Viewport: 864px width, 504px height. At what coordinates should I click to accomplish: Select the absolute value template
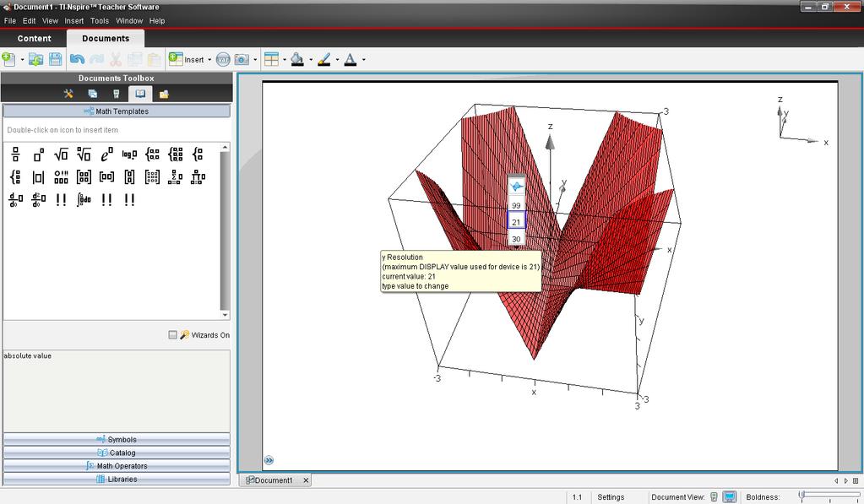[38, 176]
